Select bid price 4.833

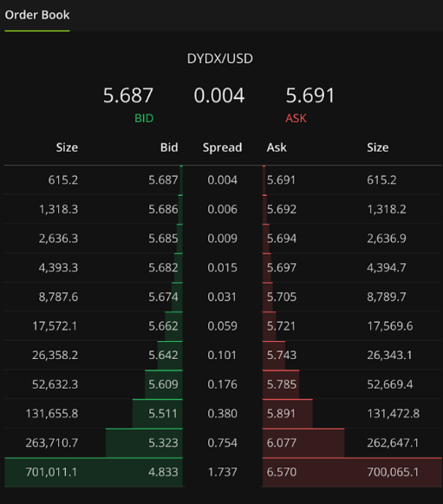[x=163, y=472]
